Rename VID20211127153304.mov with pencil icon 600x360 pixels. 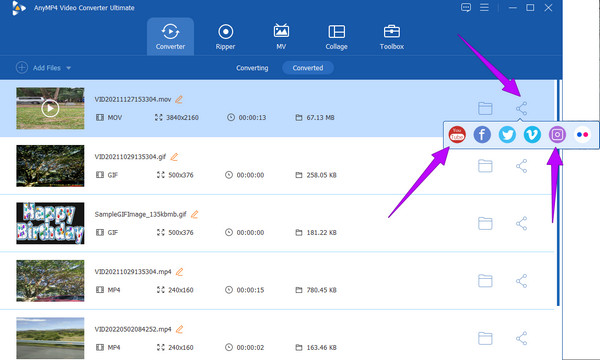tap(179, 99)
